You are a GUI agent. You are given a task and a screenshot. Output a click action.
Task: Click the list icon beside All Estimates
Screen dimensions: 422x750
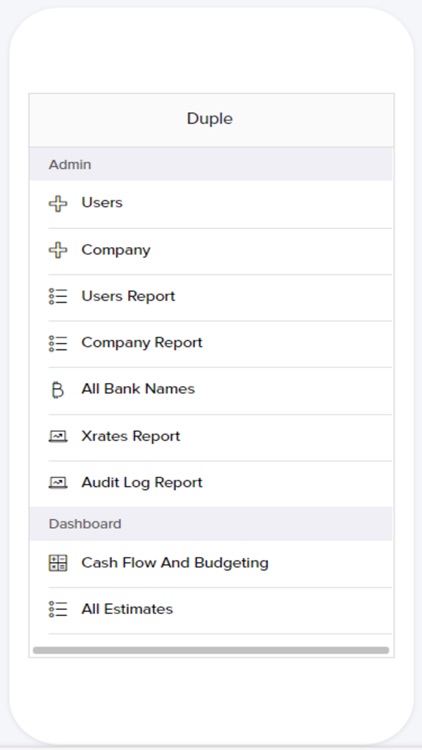(x=58, y=609)
